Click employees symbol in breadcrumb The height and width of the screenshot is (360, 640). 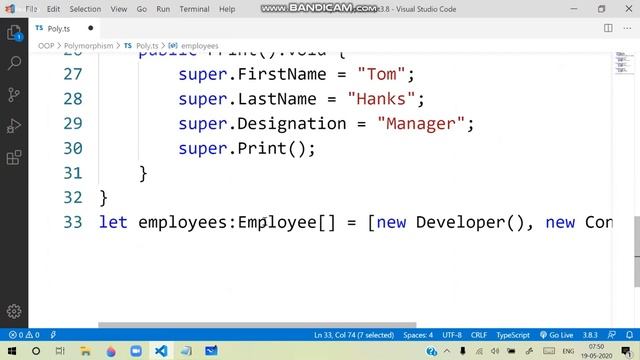[200, 46]
